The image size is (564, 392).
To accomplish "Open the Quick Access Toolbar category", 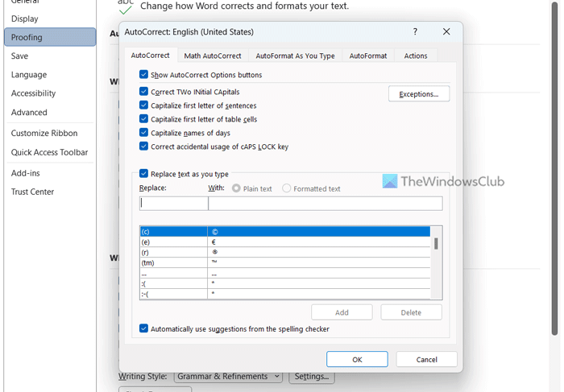I will click(49, 152).
